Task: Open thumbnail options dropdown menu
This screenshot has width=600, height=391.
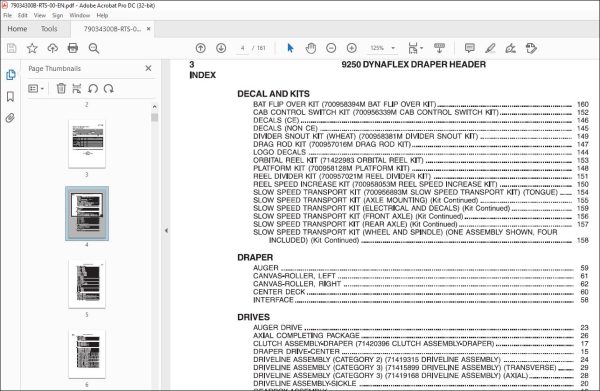Action: pos(36,89)
